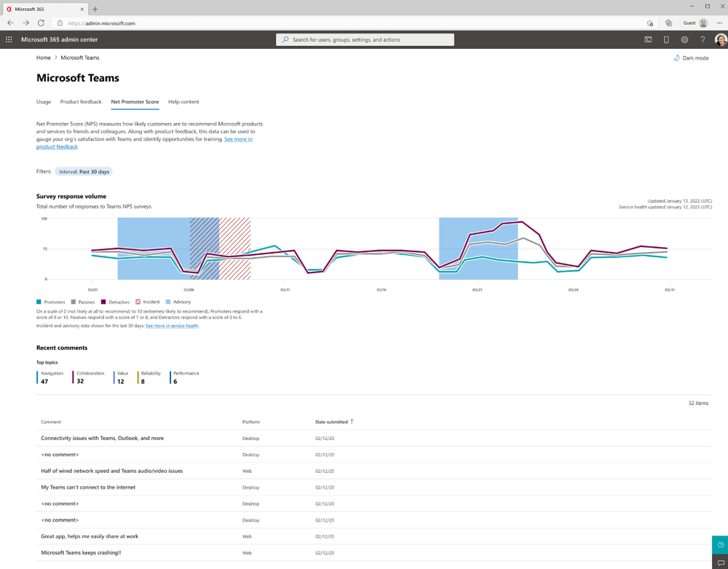Screen dimensions: 728x569
Task: Open browser collections icon
Action: (668, 23)
